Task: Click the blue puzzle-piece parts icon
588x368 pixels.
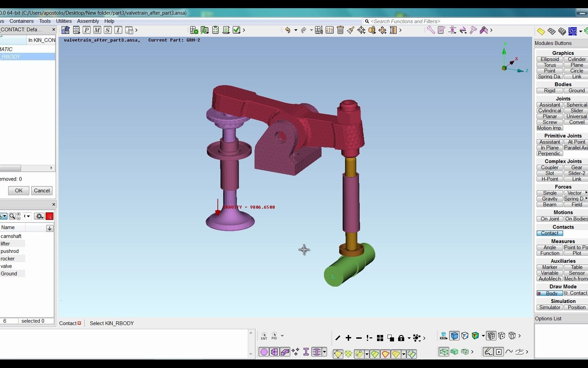Action: (65, 30)
